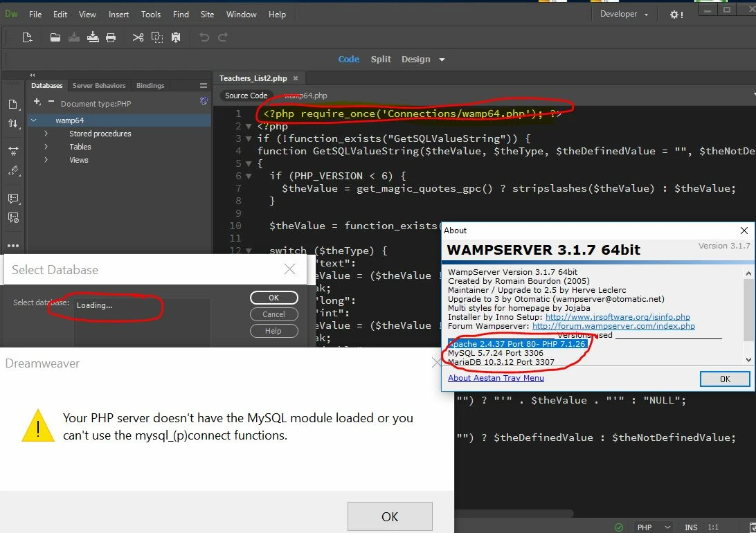756x533 pixels.
Task: Click the Undo arrow icon
Action: [204, 37]
